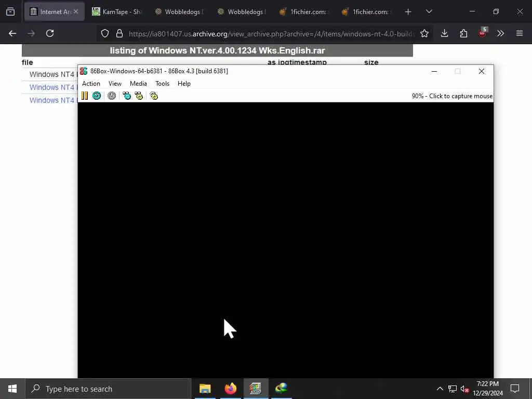Switch to the KamTape tab in Firefox
Image resolution: width=532 pixels, height=399 pixels.
pyautogui.click(x=117, y=12)
